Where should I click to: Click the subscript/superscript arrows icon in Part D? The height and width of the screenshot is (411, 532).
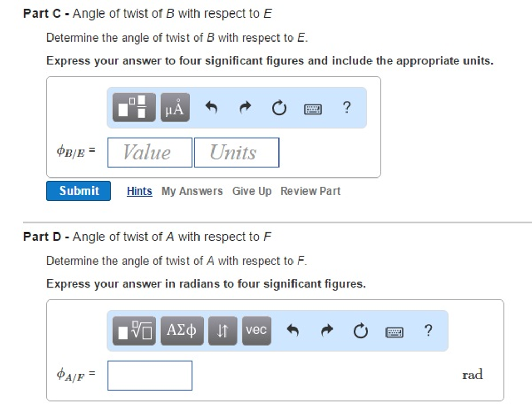pyautogui.click(x=222, y=331)
